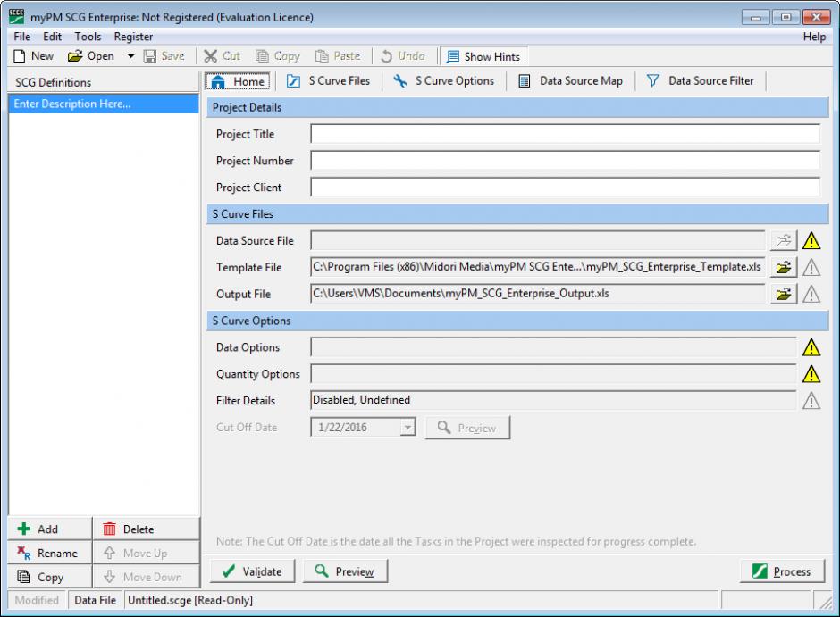The image size is (840, 617).
Task: Delete the selected SCG definition
Action: click(x=147, y=529)
